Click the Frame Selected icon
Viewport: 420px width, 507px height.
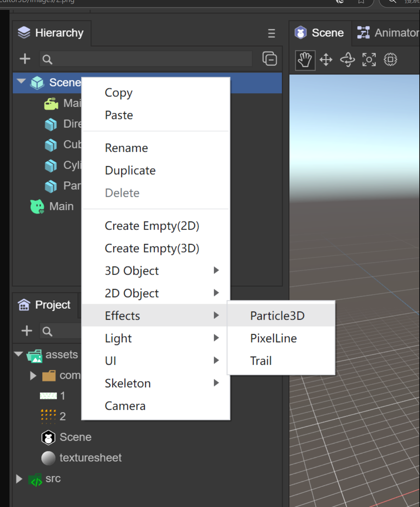point(369,60)
